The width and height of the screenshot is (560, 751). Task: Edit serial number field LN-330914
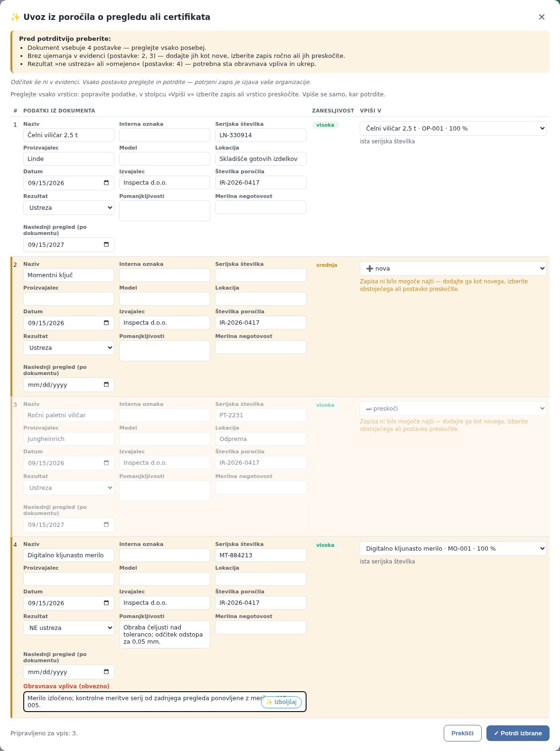[x=261, y=135]
